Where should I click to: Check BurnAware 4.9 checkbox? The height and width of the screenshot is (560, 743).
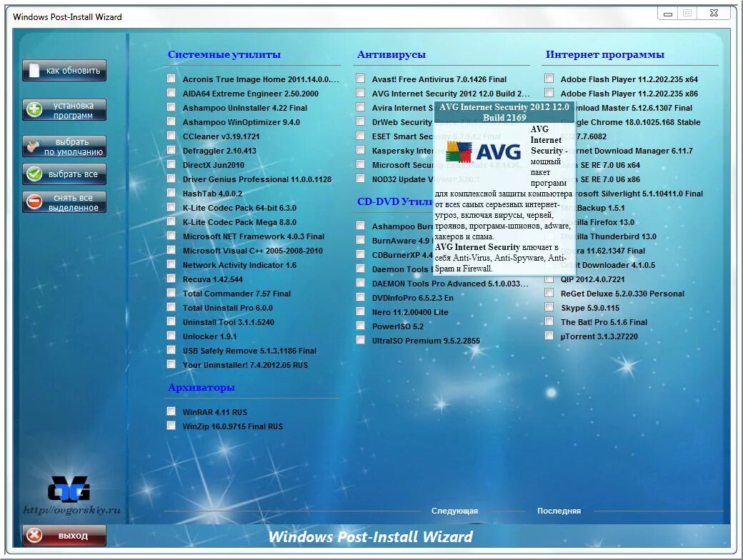(x=361, y=240)
